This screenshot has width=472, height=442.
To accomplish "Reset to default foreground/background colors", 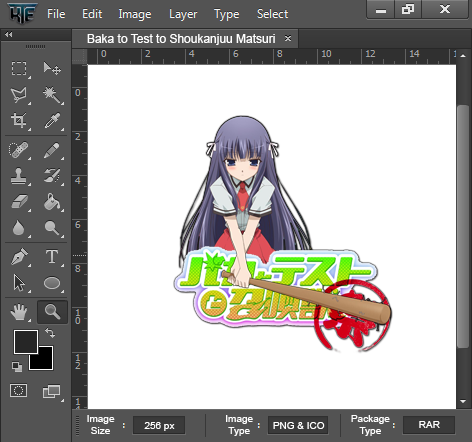I will tap(17, 367).
